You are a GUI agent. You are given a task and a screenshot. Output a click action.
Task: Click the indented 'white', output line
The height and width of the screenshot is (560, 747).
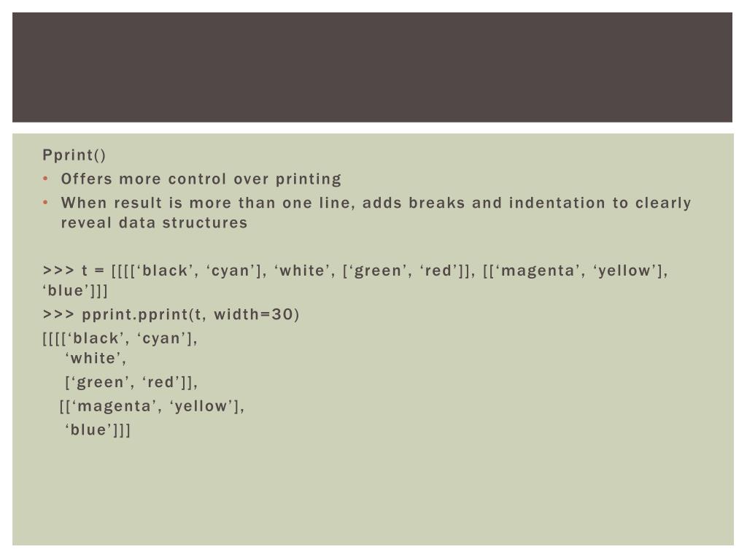[96, 359]
